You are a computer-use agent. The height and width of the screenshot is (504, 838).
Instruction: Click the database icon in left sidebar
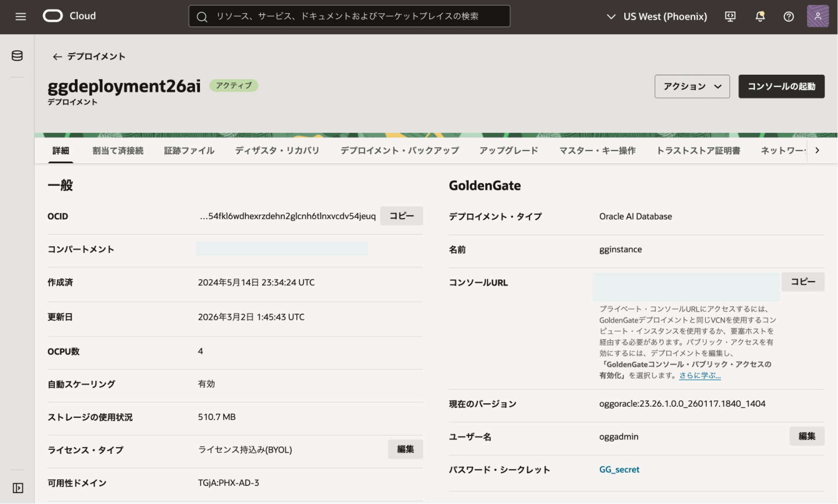coord(17,56)
